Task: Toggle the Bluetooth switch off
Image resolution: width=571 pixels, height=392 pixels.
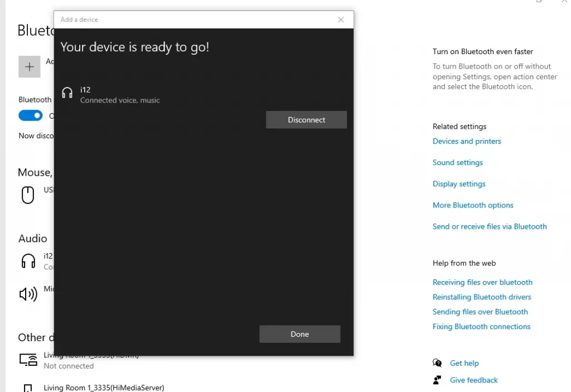Action: [x=31, y=115]
